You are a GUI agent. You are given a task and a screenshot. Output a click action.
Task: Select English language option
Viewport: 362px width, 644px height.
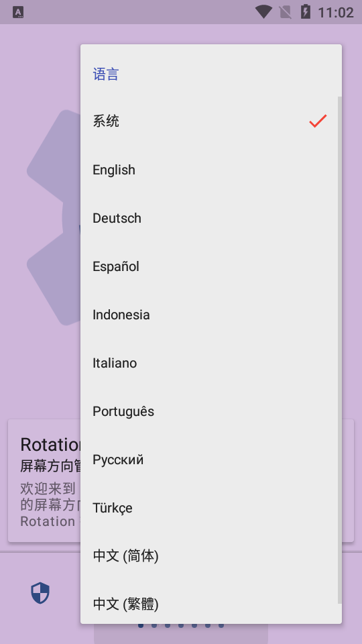(x=211, y=170)
